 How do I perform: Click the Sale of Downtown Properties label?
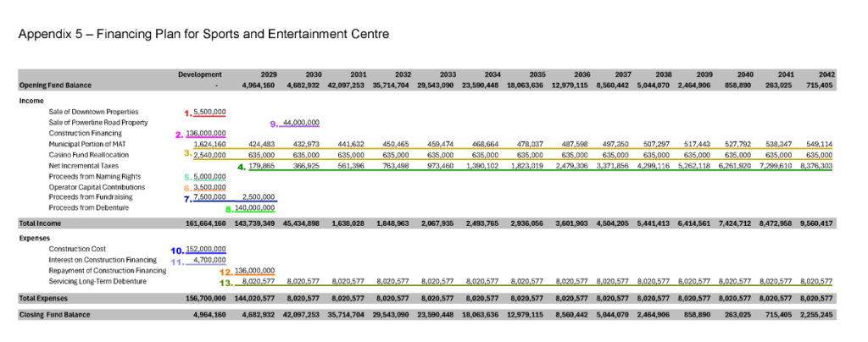pyautogui.click(x=93, y=112)
